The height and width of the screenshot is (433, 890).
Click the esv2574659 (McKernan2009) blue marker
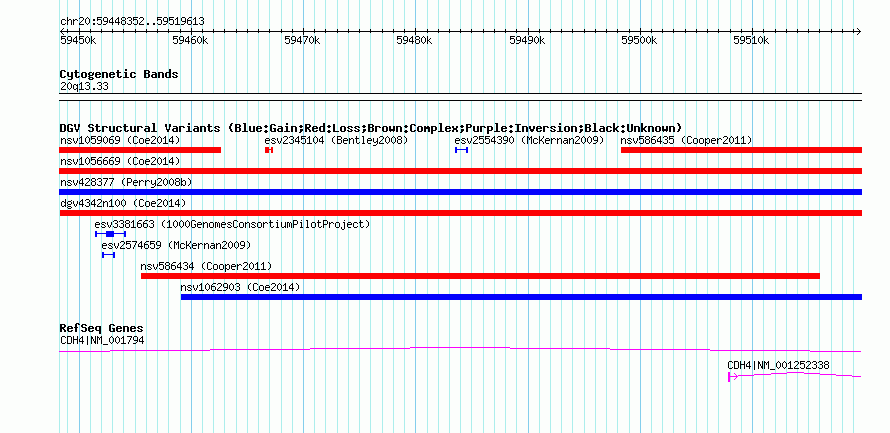click(x=108, y=255)
